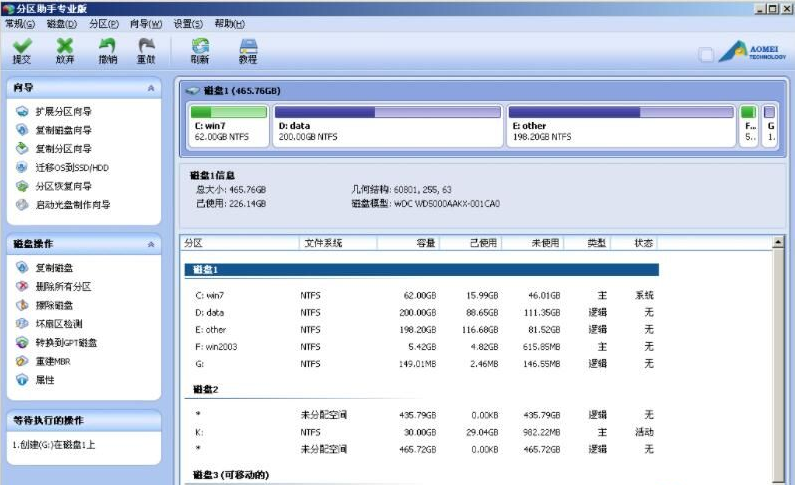Select the 磁盘1 header row in list
Screen dimensions: 795x485
(x=421, y=270)
